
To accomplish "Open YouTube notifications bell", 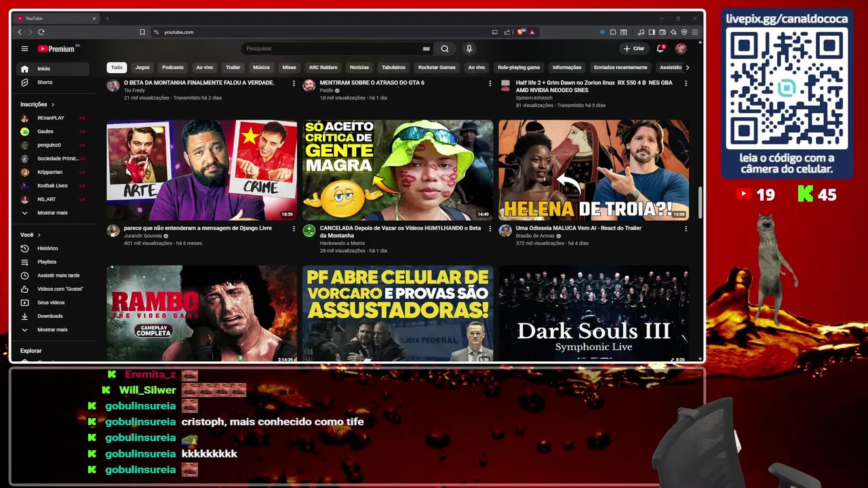I will click(x=660, y=49).
